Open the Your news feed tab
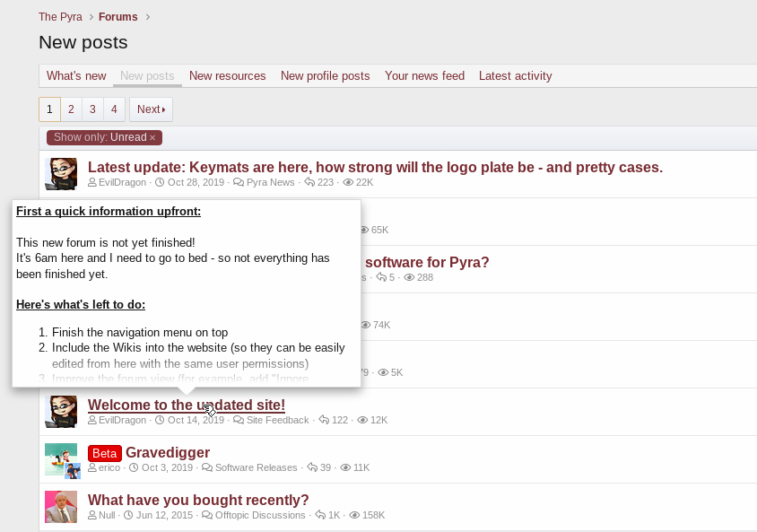Image resolution: width=757 pixels, height=532 pixels. point(424,76)
